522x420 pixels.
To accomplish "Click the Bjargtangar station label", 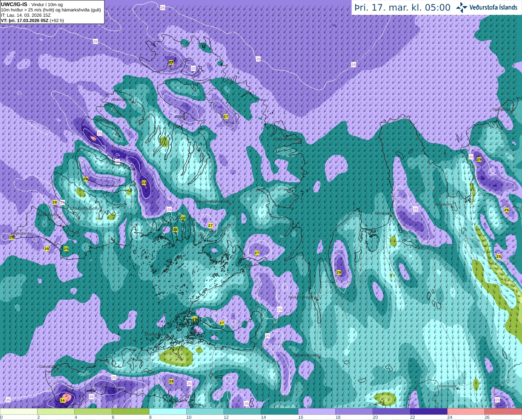I will click(x=23, y=233).
